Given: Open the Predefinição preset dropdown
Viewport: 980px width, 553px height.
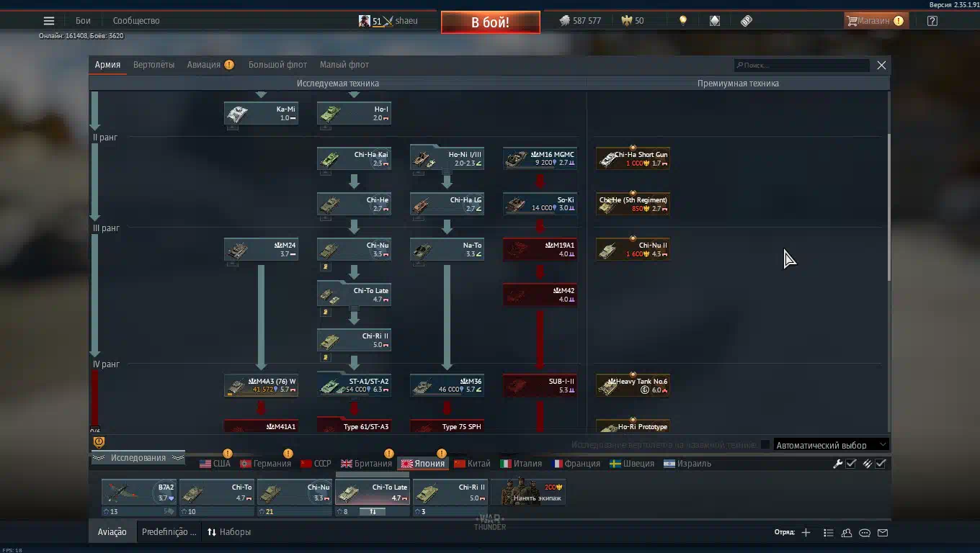Looking at the screenshot, I should coord(169,532).
